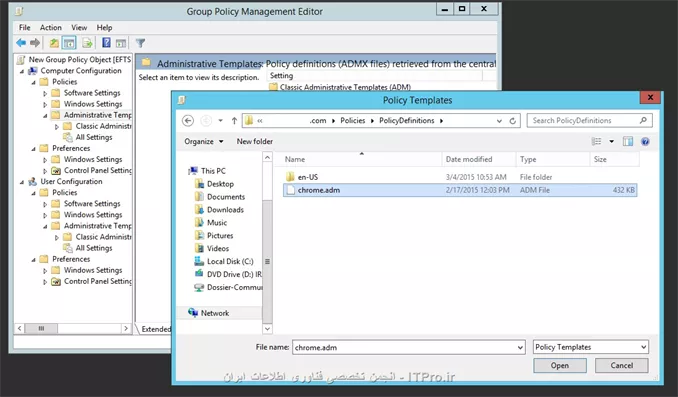
Task: Click the preview pane icon in the dialog
Action: pyautogui.click(x=628, y=141)
